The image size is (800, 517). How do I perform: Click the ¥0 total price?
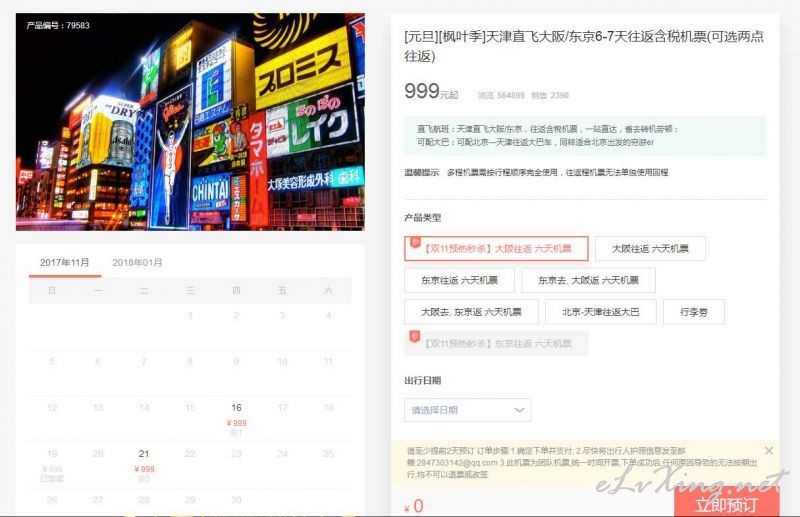coord(414,506)
